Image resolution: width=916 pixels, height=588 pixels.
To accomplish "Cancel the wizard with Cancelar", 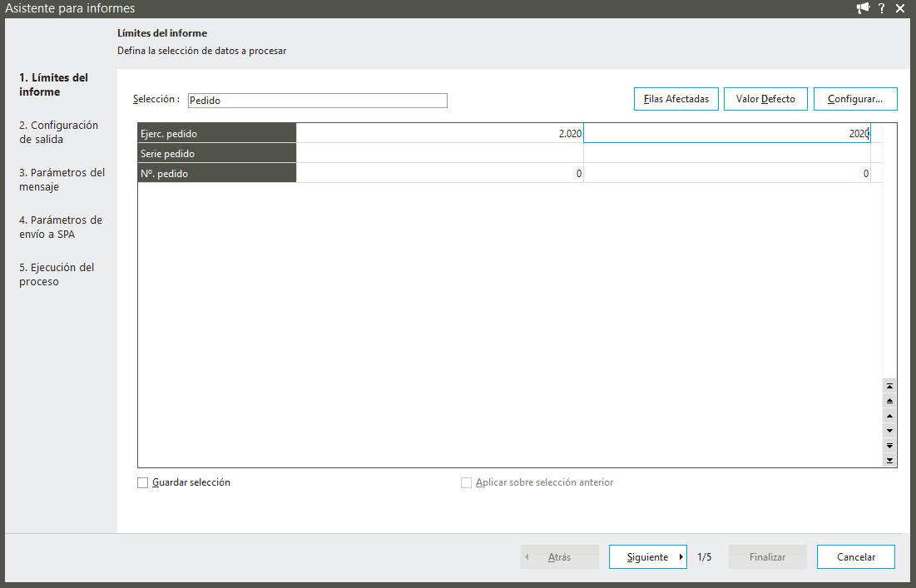I will click(856, 557).
